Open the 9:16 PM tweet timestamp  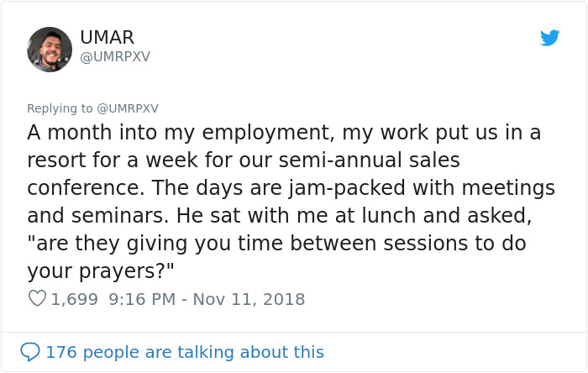pyautogui.click(x=139, y=298)
